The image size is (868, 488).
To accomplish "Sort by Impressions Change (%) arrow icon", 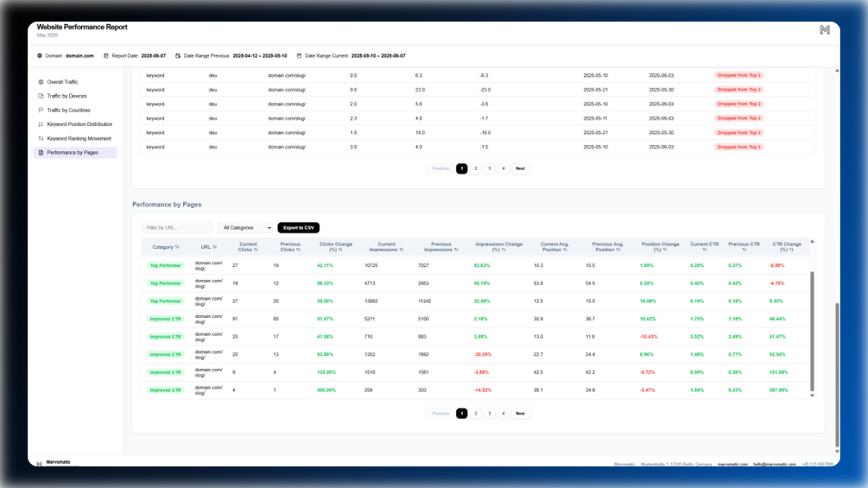I will pyautogui.click(x=504, y=250).
